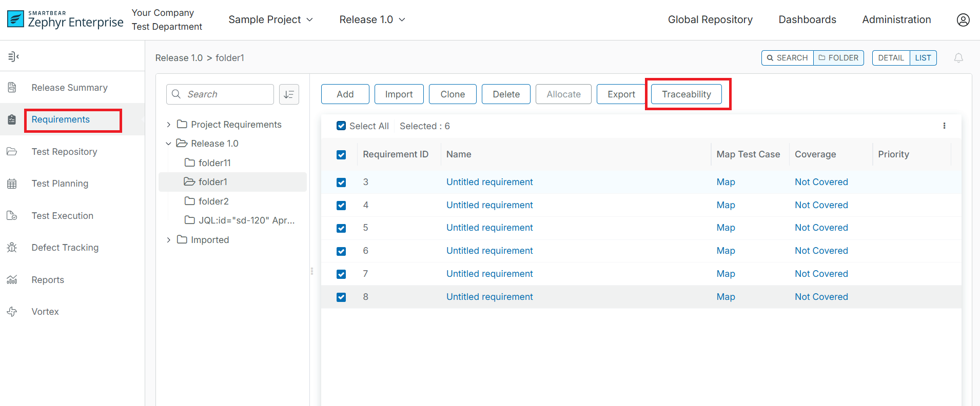The image size is (980, 406).
Task: Click the Test Planning calendar icon
Action: (12, 184)
